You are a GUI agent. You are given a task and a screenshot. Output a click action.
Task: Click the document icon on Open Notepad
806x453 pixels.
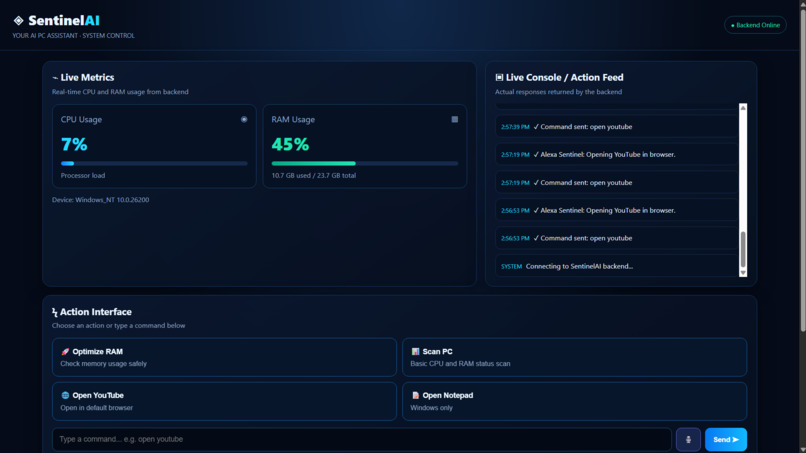point(415,395)
